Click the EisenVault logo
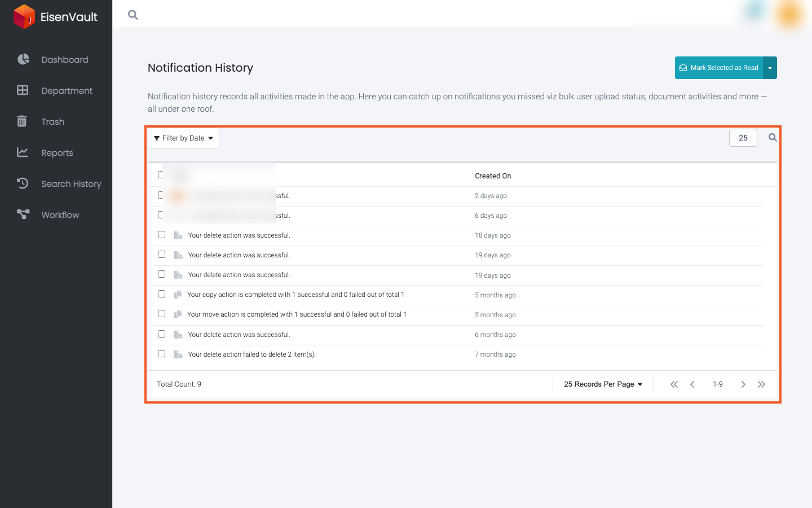Image resolution: width=812 pixels, height=508 pixels. click(x=55, y=16)
